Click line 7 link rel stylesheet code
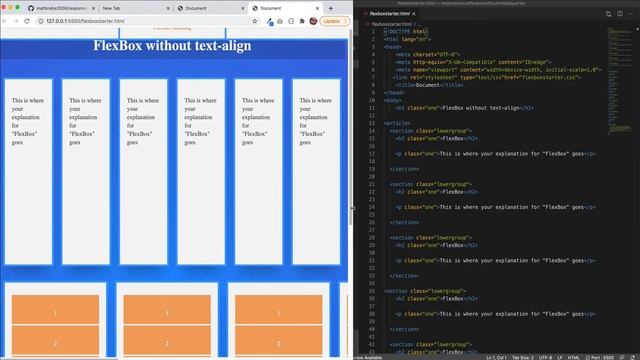Image resolution: width=640 pixels, height=360 pixels. (x=486, y=78)
